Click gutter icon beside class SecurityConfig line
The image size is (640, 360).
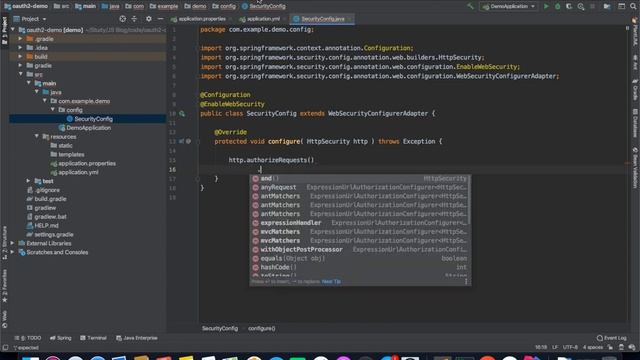click(182, 113)
